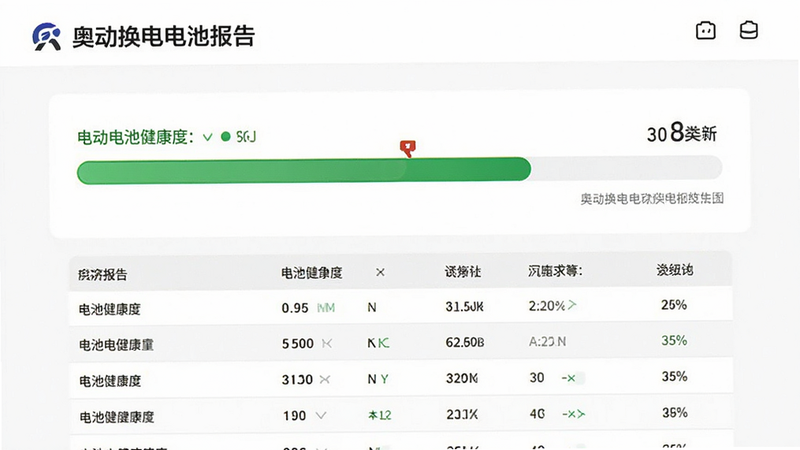Click the green 本12 tag

click(x=380, y=415)
